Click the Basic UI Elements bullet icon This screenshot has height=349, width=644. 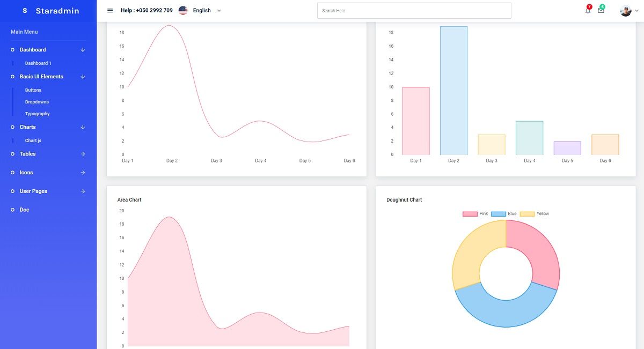(x=13, y=77)
